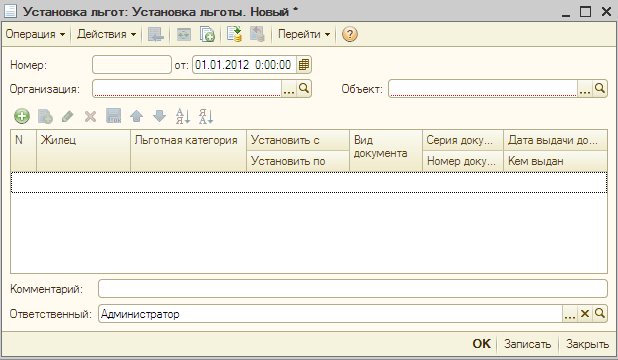Click the Закрыть button
Image resolution: width=618 pixels, height=360 pixels.
587,344
